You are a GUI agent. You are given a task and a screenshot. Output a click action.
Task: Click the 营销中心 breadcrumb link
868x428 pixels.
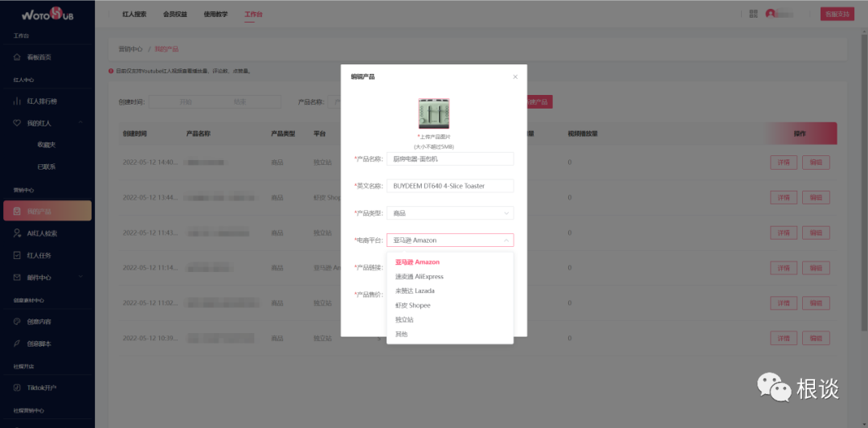pyautogui.click(x=131, y=49)
